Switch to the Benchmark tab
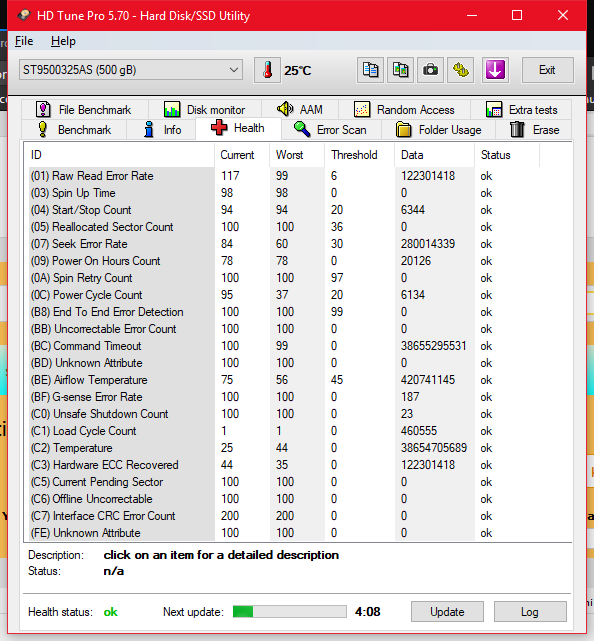594x641 pixels. point(74,130)
